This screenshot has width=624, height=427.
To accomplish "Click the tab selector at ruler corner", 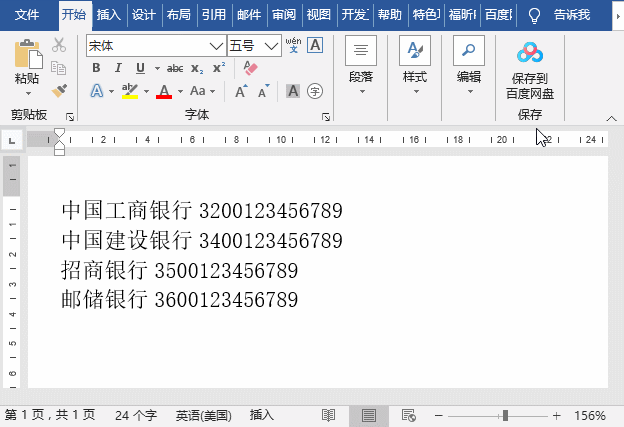I will (12, 140).
